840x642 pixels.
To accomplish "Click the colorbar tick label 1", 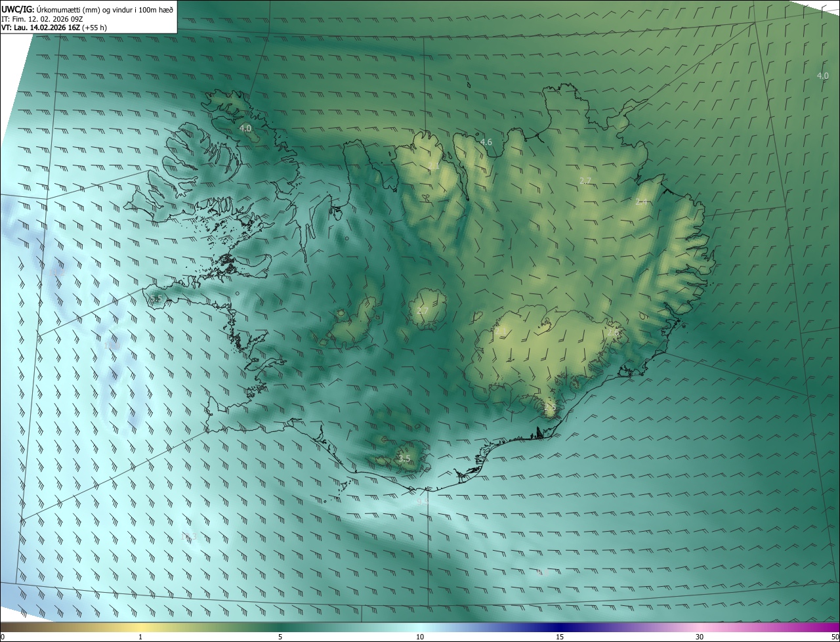I will pyautogui.click(x=140, y=637).
